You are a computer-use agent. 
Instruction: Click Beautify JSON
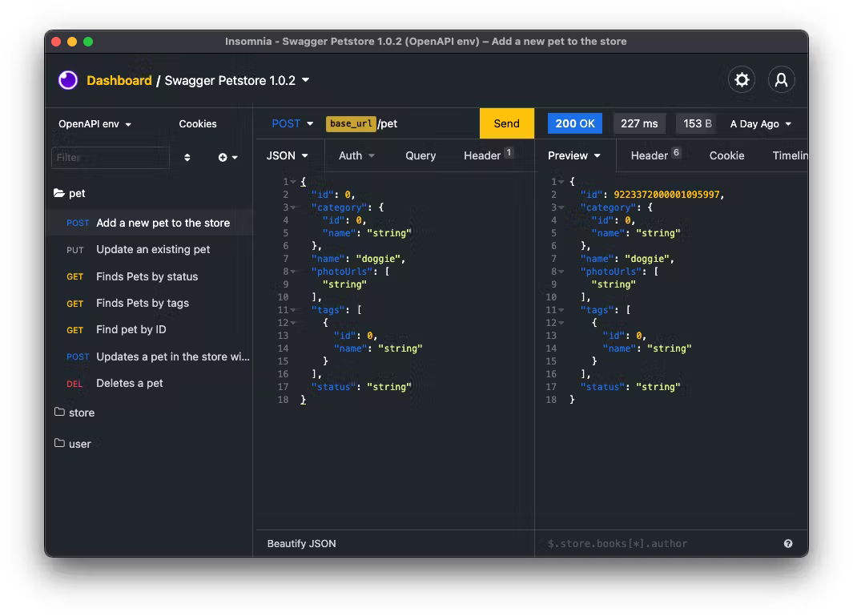coord(301,544)
